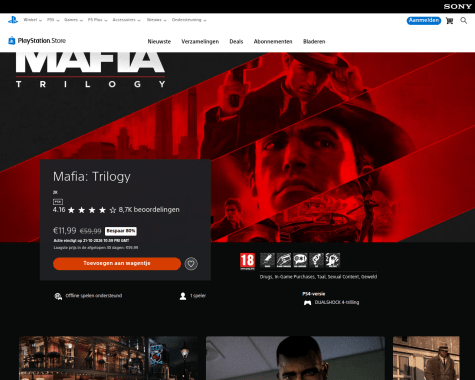
Task: Click the PS4-versie label
Action: 314,294
